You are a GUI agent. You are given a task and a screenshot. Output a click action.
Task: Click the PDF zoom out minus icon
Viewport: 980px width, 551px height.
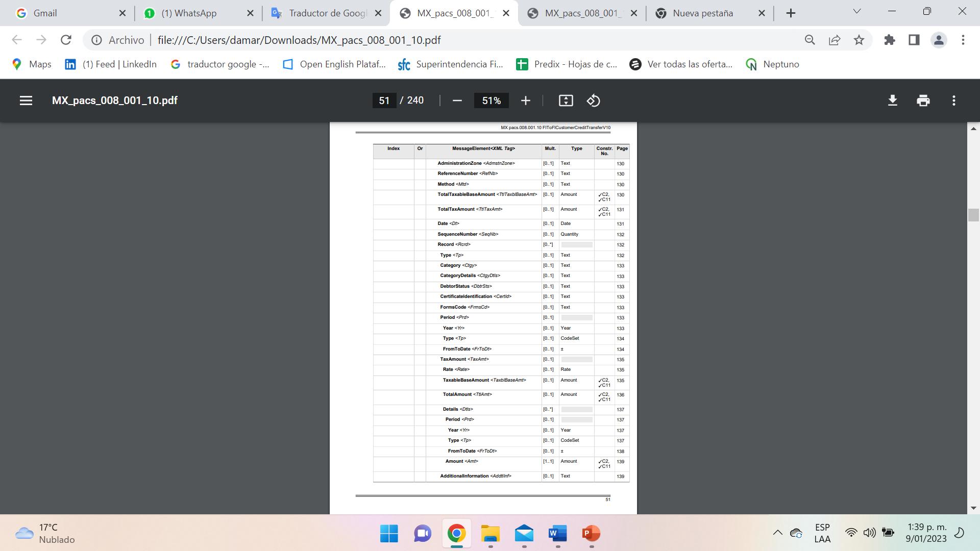(457, 101)
